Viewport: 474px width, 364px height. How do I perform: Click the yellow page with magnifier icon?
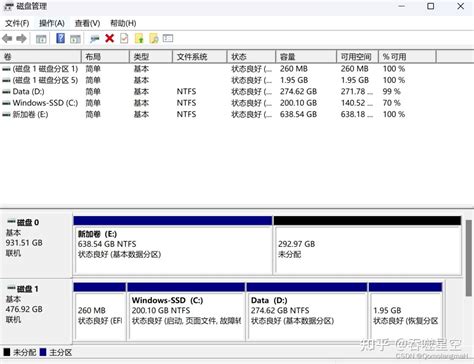[x=154, y=39]
